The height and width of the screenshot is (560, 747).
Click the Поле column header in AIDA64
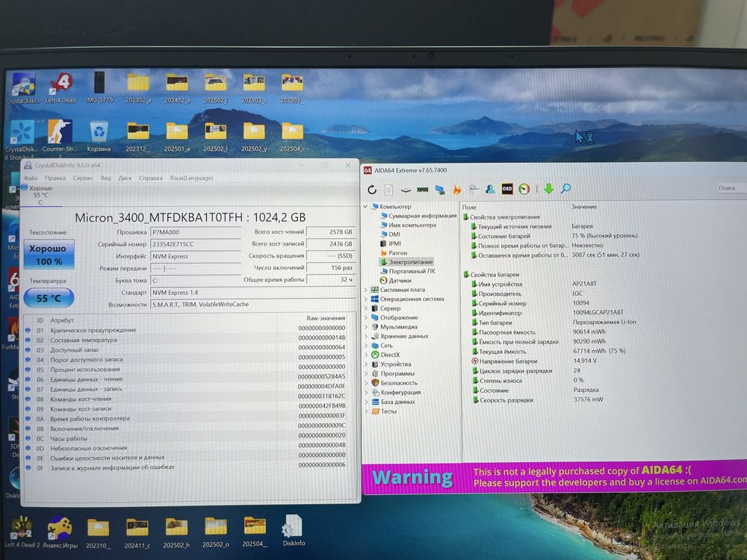[469, 207]
